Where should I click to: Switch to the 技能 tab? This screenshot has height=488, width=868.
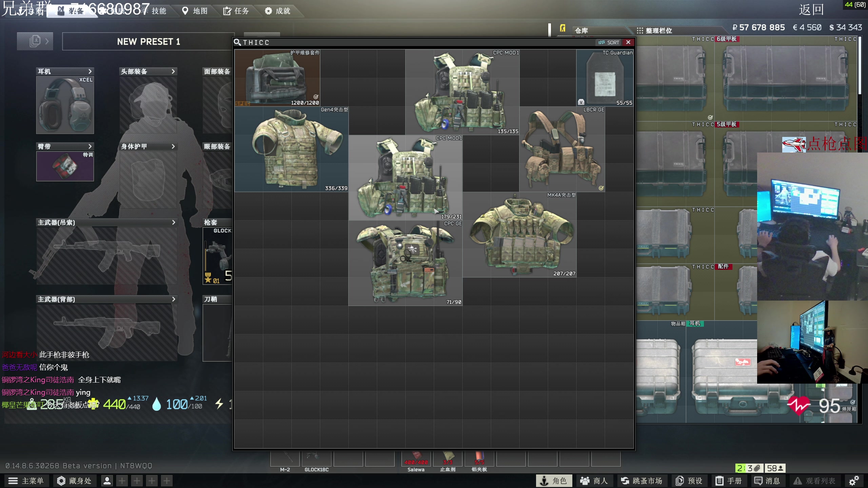point(159,11)
